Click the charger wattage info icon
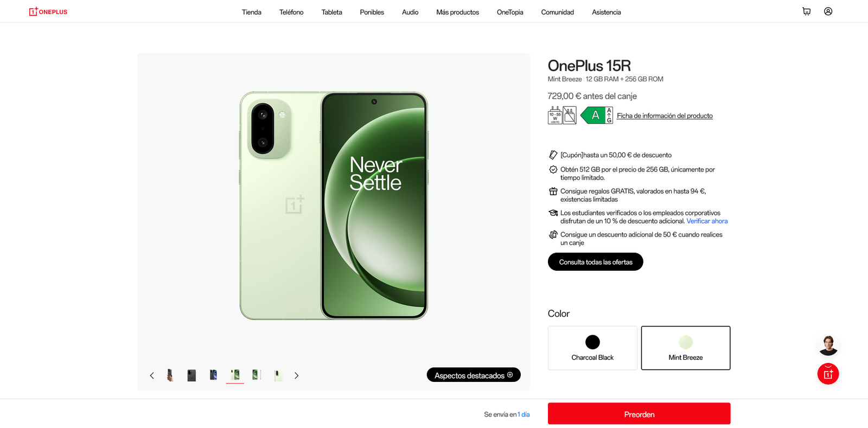The height and width of the screenshot is (428, 868). (x=554, y=115)
